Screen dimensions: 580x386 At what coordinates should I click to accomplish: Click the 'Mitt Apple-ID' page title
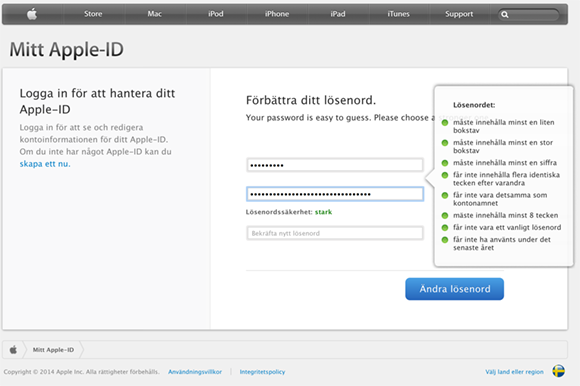tap(67, 50)
